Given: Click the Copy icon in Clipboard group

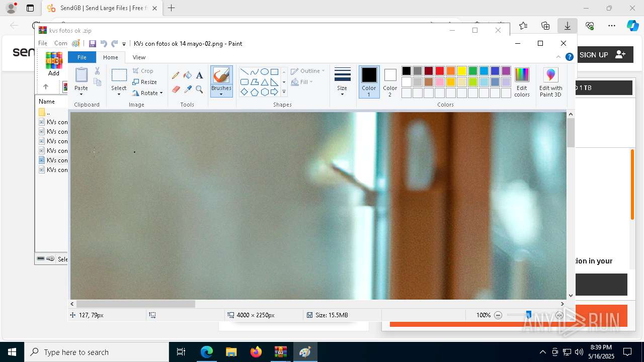Looking at the screenshot, I should pyautogui.click(x=97, y=82).
